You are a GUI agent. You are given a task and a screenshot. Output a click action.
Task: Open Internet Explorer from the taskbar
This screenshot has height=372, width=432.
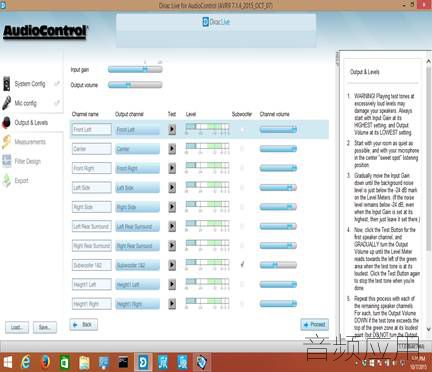(x=26, y=362)
